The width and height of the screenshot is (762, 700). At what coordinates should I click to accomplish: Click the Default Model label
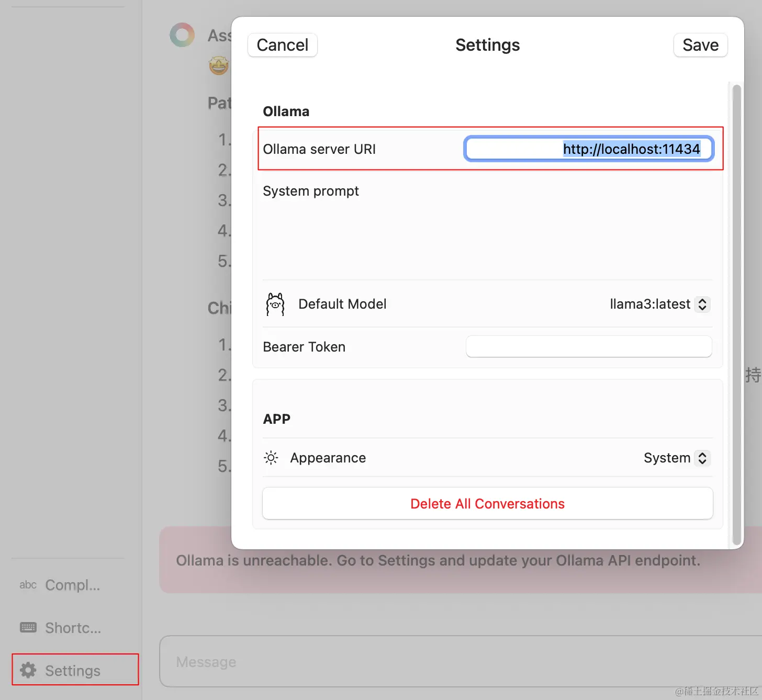(x=342, y=304)
